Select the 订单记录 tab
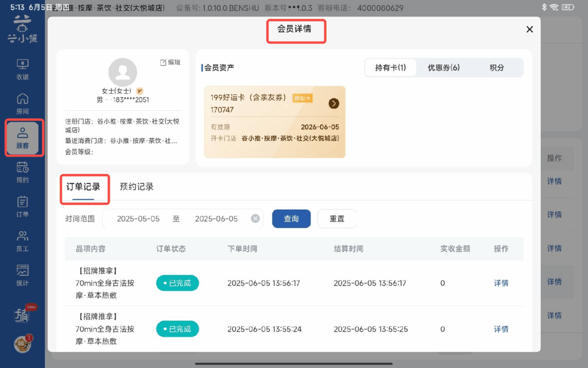The height and width of the screenshot is (368, 588). [83, 187]
